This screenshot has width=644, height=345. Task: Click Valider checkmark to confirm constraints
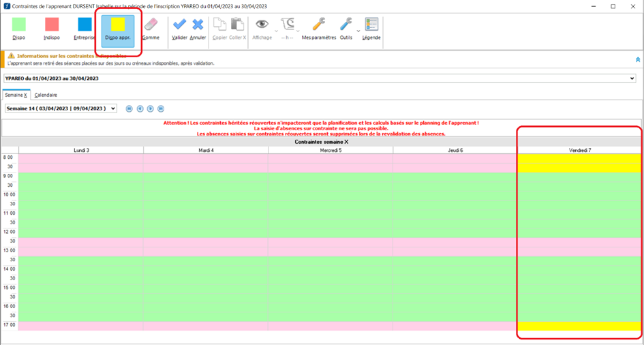point(179,29)
